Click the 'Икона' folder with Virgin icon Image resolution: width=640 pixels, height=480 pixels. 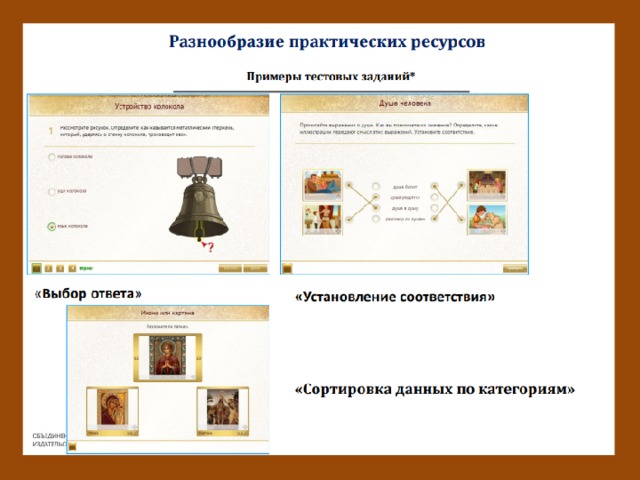tap(110, 412)
